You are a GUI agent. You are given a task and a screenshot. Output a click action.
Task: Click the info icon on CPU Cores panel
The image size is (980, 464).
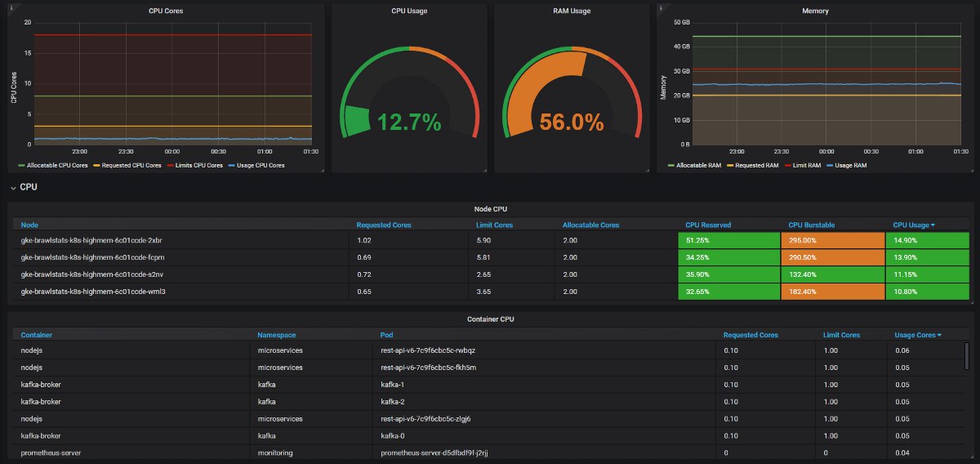[11, 8]
